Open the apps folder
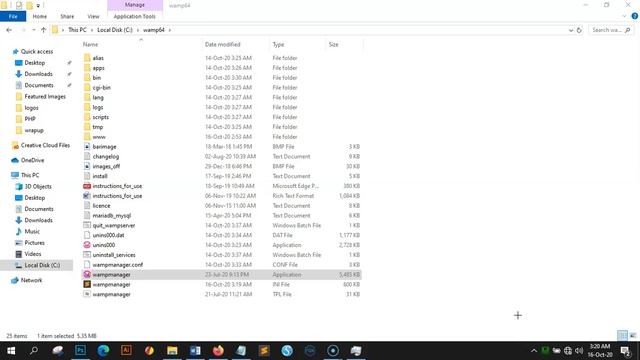This screenshot has height=360, width=640. click(98, 68)
